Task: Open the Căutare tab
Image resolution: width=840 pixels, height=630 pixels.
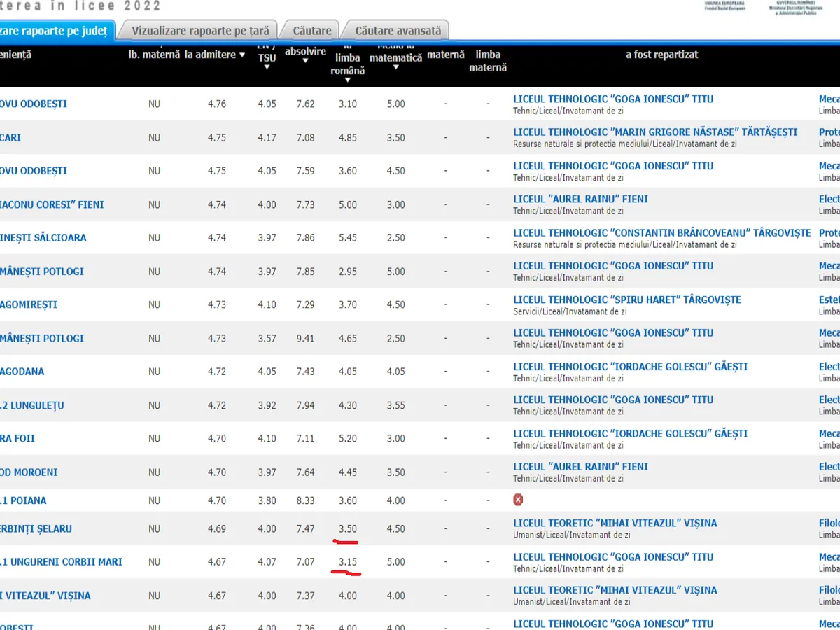Action: (312, 31)
